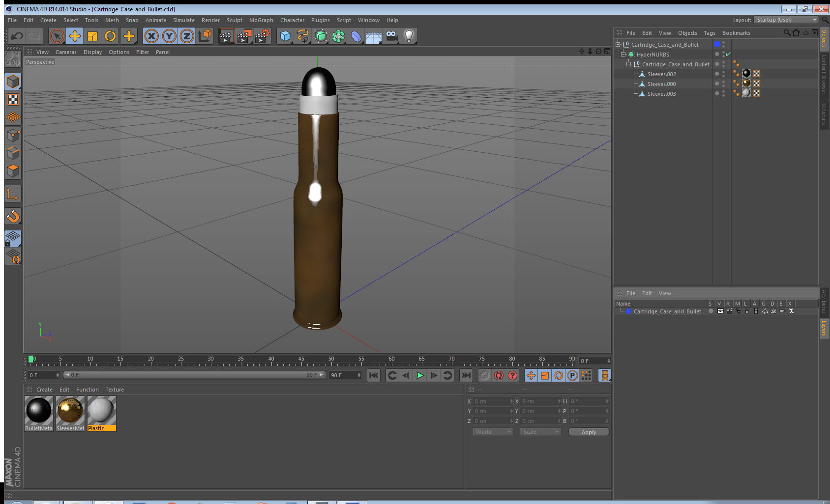
Task: Open array modeling objects icon
Action: [x=338, y=36]
